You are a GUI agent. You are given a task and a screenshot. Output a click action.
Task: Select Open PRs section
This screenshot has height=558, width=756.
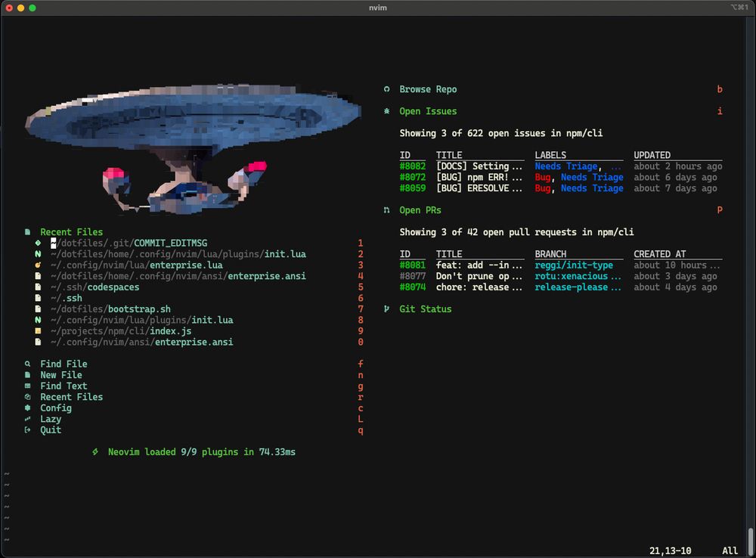pyautogui.click(x=420, y=210)
